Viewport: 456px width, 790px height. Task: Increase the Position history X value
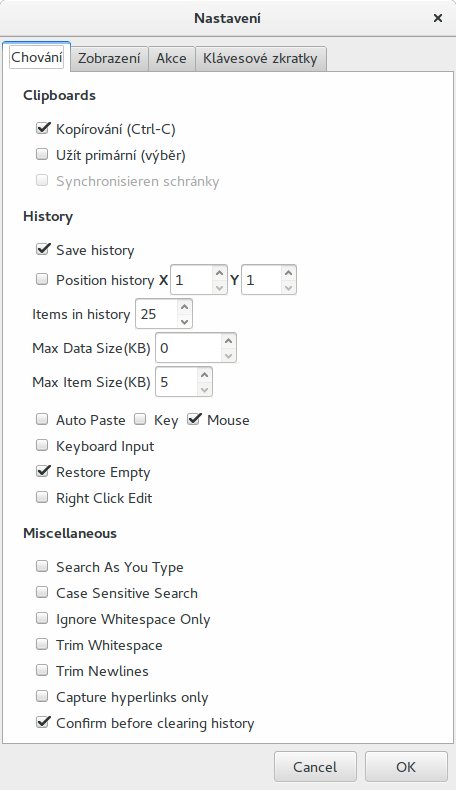click(219, 273)
